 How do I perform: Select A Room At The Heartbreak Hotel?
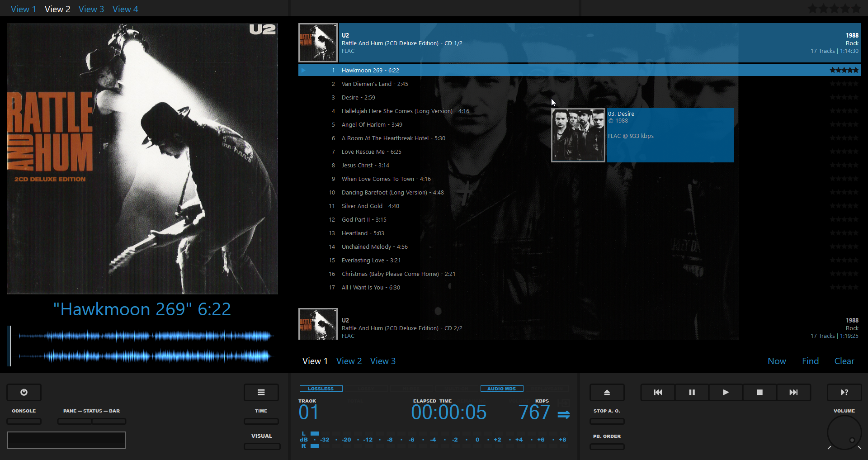[x=580, y=138]
